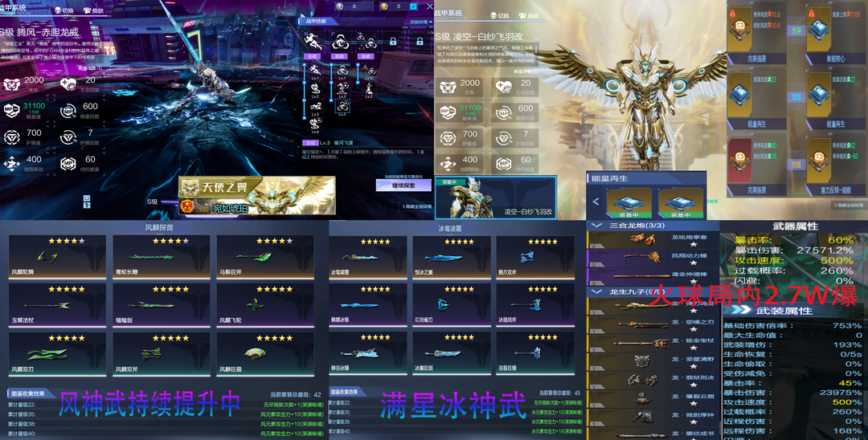Viewport: 868px width, 440px height.
Task: Collapse the 三合龙炮(3/3) group
Action: point(596,226)
